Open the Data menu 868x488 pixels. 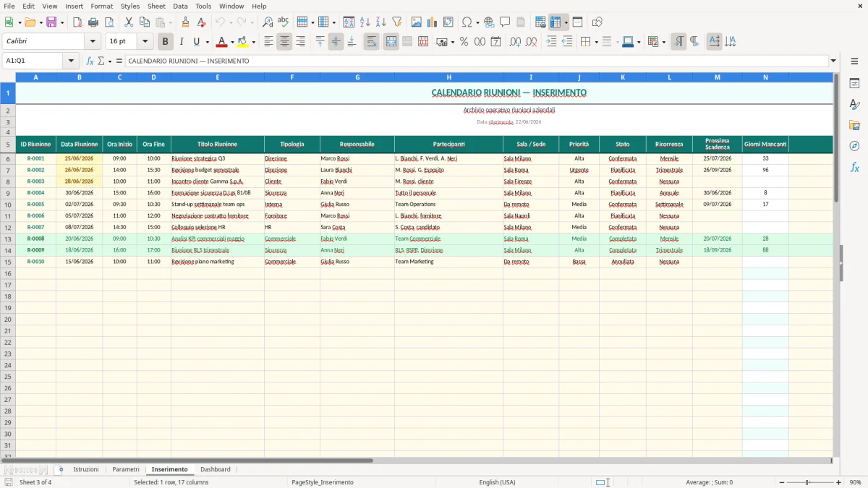coord(180,6)
